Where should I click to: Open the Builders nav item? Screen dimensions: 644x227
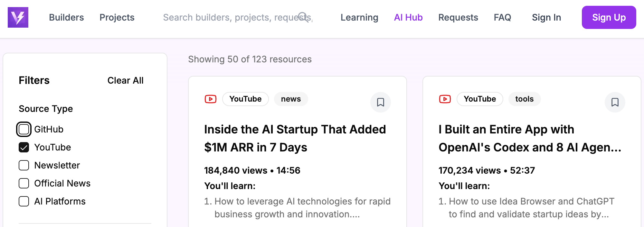(x=66, y=17)
